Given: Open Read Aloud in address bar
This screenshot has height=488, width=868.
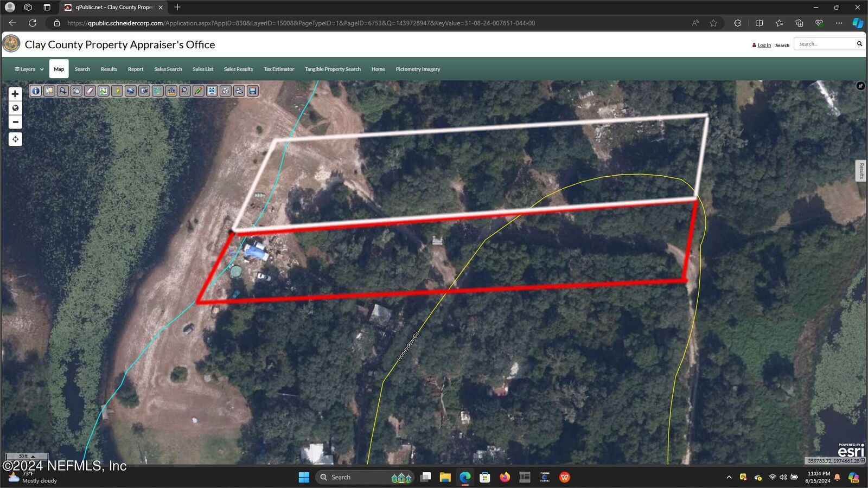Looking at the screenshot, I should point(695,23).
